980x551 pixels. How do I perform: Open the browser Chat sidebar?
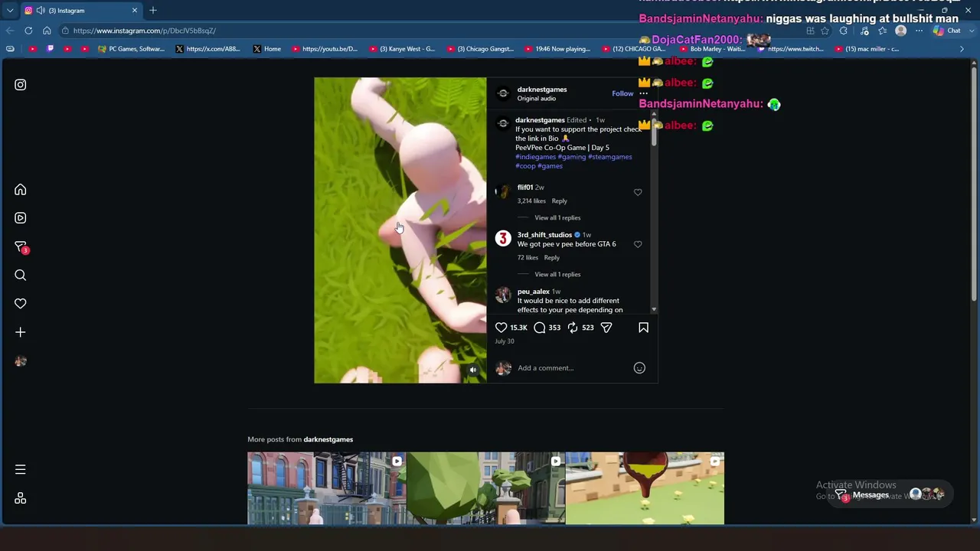948,31
